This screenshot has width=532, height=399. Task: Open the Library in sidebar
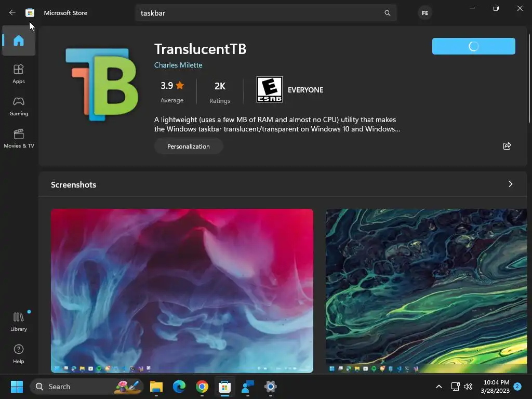click(19, 322)
